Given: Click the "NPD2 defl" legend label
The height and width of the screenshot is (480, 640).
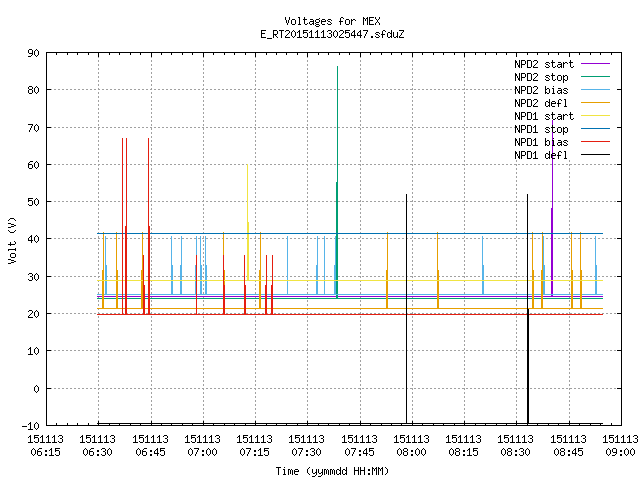Looking at the screenshot, I should click(541, 103).
